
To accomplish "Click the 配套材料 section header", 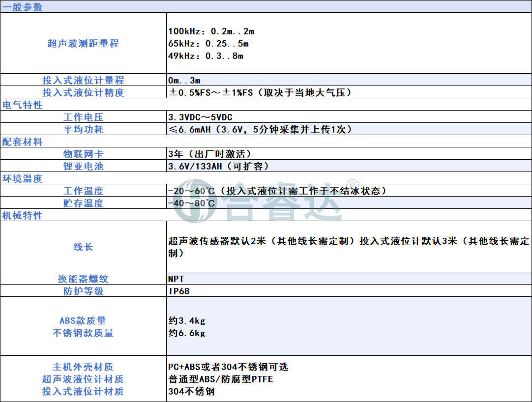I will point(23,142).
